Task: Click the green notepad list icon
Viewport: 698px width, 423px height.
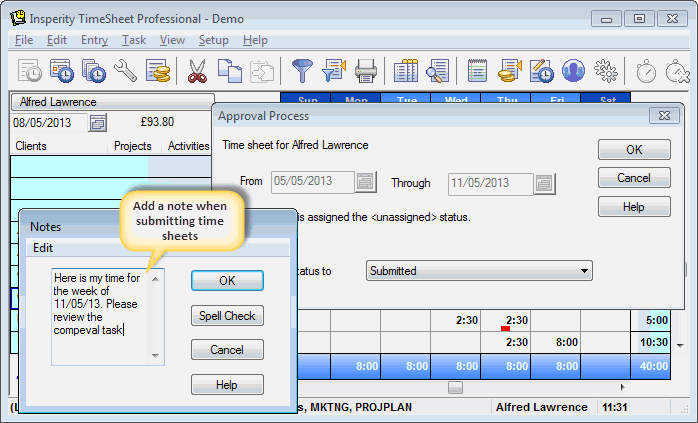Action: (477, 71)
